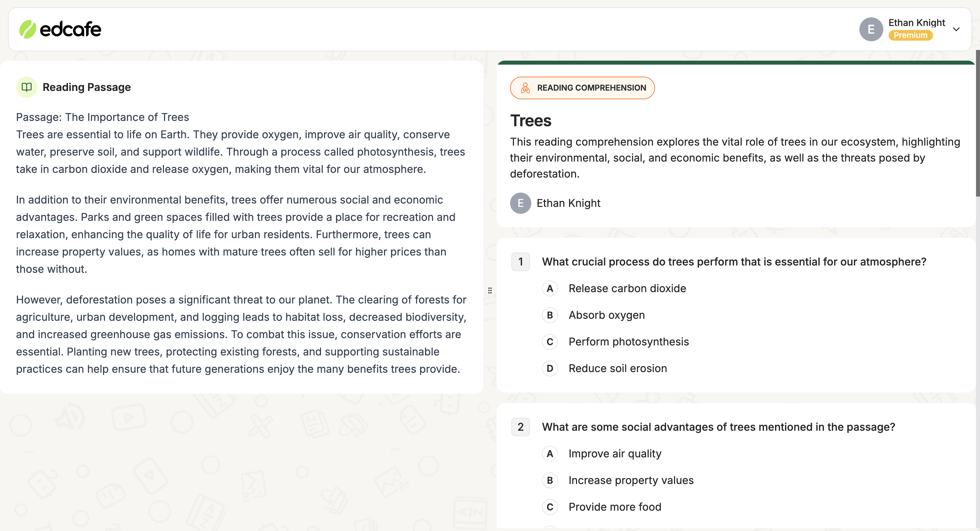Click the Premium badge label
This screenshot has width=980, height=531.
910,35
